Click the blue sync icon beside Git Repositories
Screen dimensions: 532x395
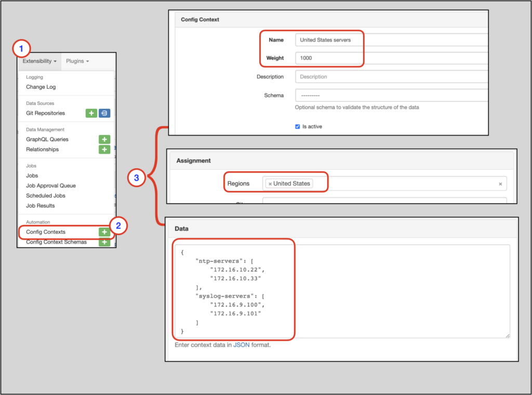pyautogui.click(x=104, y=113)
